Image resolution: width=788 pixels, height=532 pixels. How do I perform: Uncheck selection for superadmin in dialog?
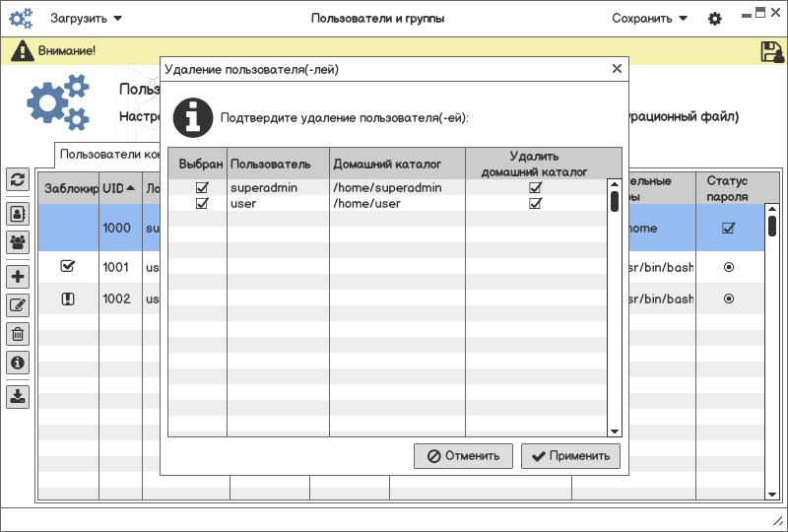tap(202, 187)
